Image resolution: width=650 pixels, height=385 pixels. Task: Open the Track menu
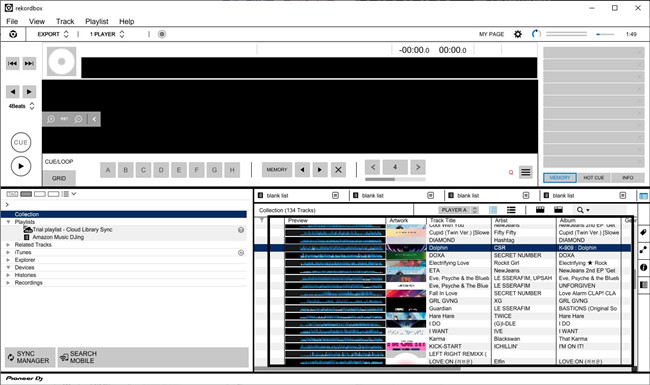(x=65, y=21)
